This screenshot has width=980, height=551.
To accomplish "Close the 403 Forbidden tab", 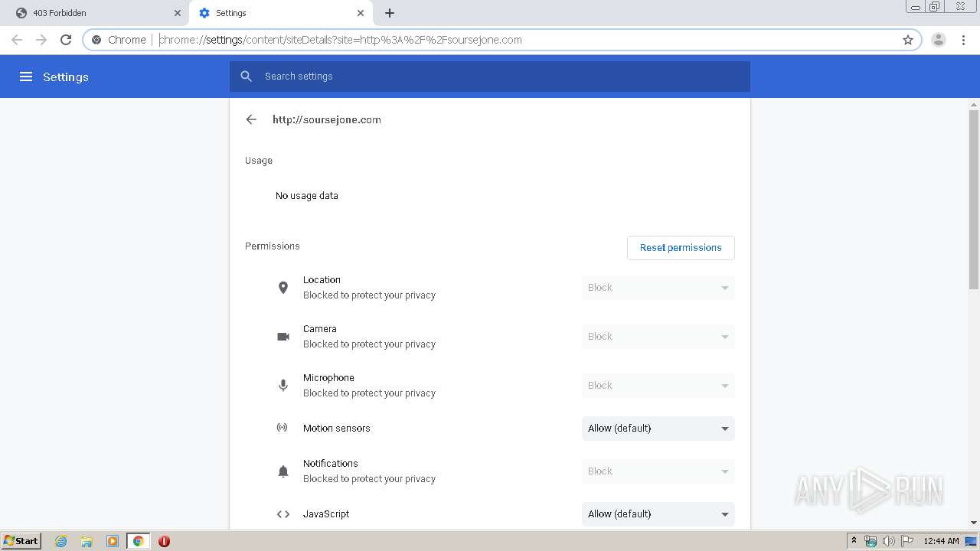I will (x=178, y=13).
